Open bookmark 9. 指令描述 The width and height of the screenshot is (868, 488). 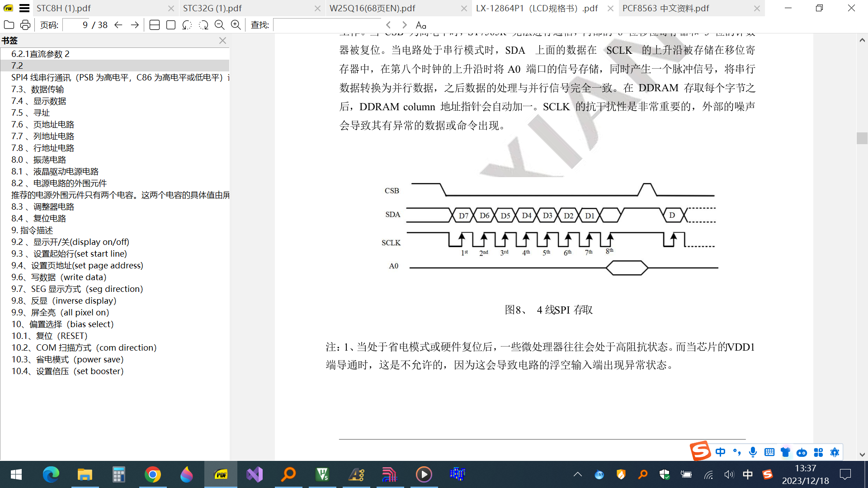pyautogui.click(x=115, y=230)
